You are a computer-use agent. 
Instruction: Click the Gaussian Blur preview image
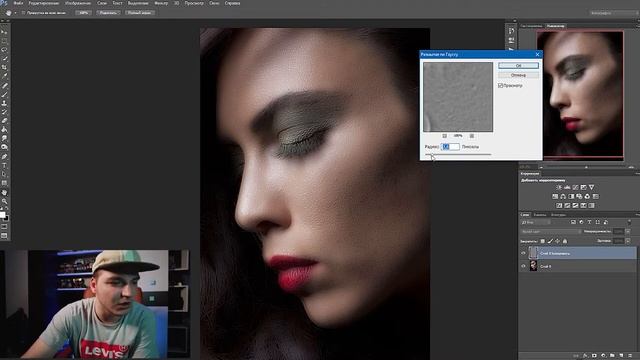tap(458, 97)
